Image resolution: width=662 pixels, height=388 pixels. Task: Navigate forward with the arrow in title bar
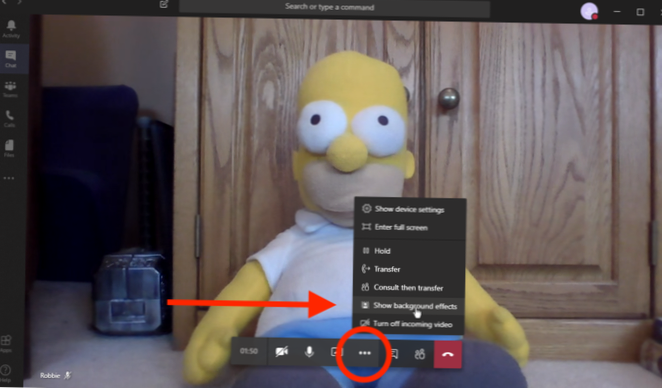[x=19, y=2]
